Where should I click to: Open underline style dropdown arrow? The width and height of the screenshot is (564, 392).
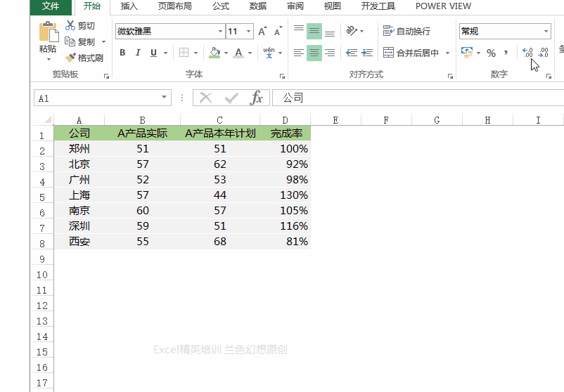click(x=165, y=53)
